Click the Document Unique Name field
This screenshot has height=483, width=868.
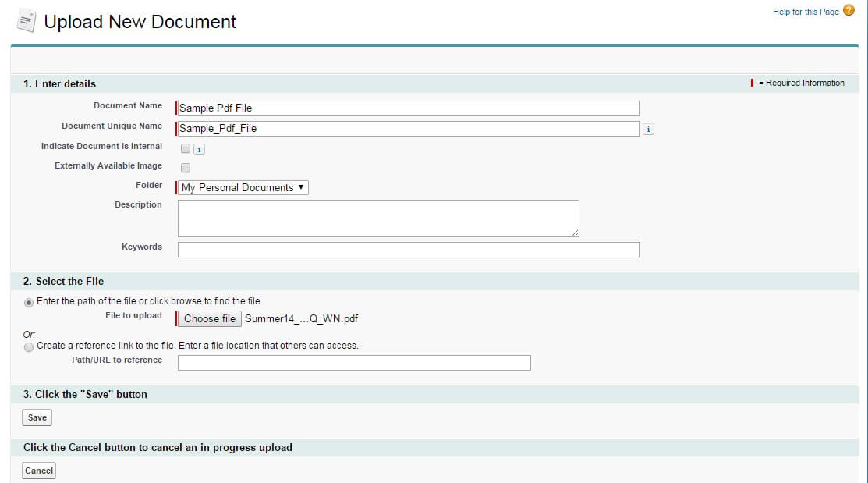tap(406, 128)
